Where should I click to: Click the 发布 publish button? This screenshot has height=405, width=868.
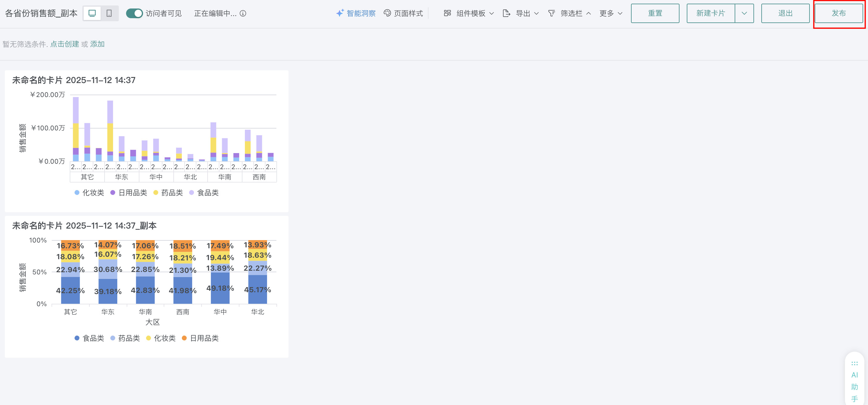coord(838,13)
